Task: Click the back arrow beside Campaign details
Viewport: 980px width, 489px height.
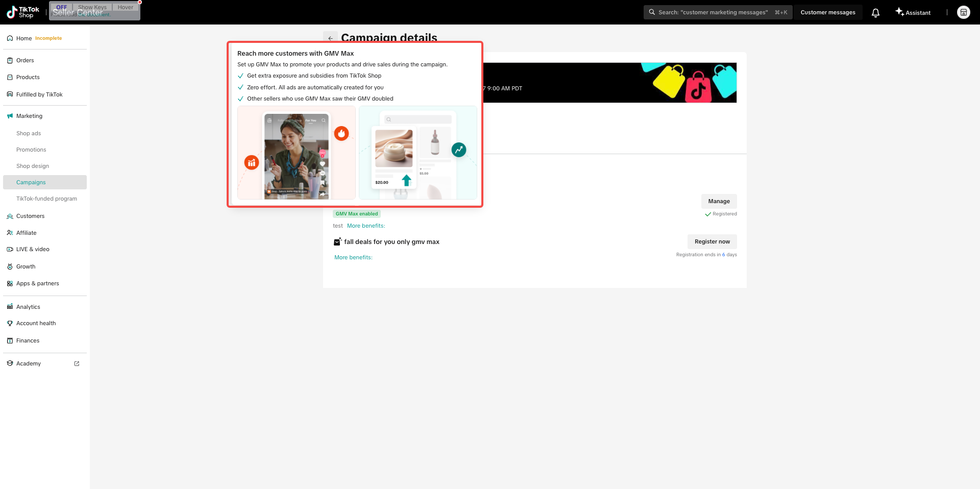Action: tap(330, 38)
